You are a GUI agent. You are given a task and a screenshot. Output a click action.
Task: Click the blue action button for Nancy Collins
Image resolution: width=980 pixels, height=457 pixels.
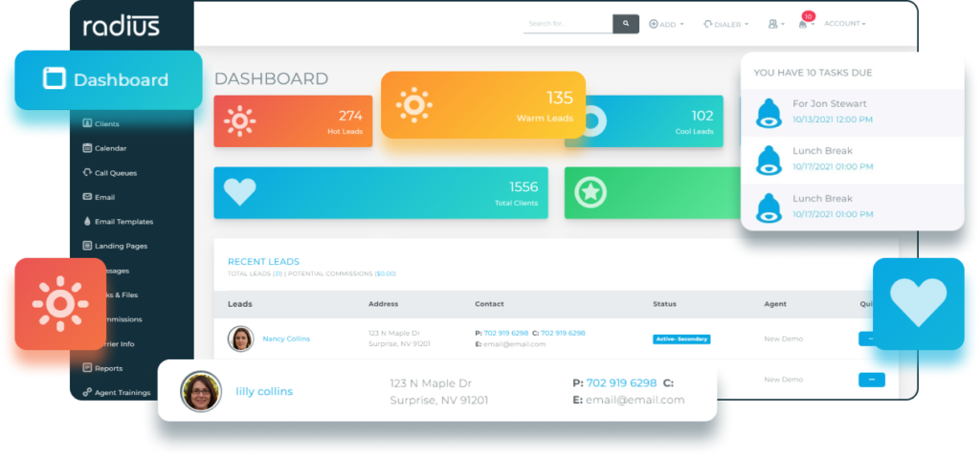[x=871, y=338]
